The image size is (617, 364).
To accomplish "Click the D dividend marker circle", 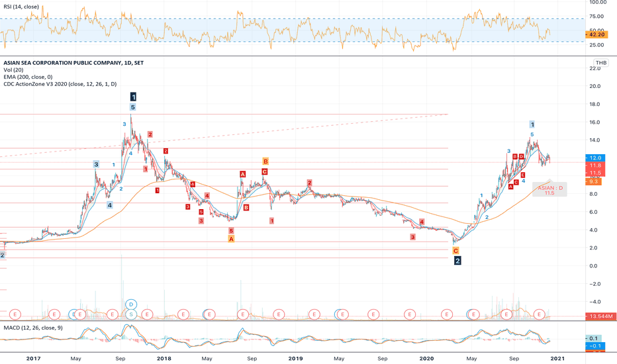I will pos(131,304).
